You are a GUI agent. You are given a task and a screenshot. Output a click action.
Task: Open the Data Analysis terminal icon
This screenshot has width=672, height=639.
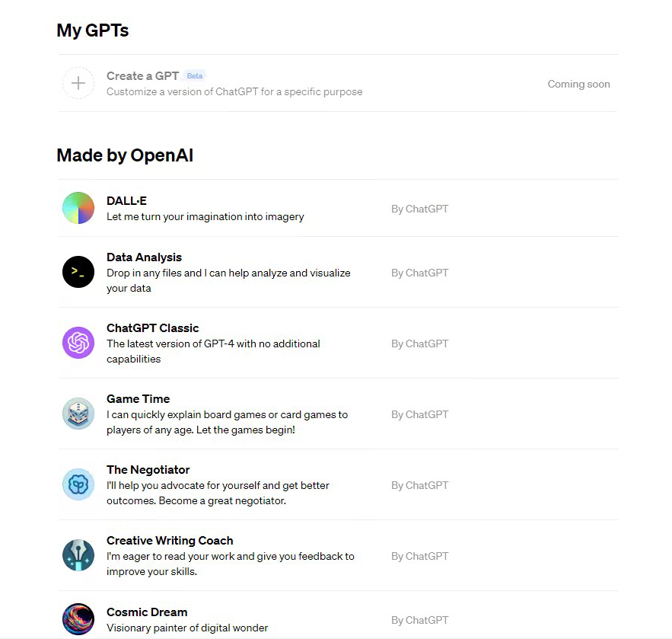pyautogui.click(x=78, y=272)
